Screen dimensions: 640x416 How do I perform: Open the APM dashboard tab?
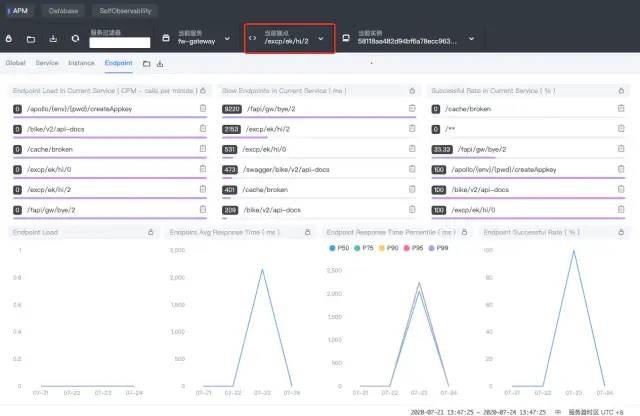tap(18, 11)
